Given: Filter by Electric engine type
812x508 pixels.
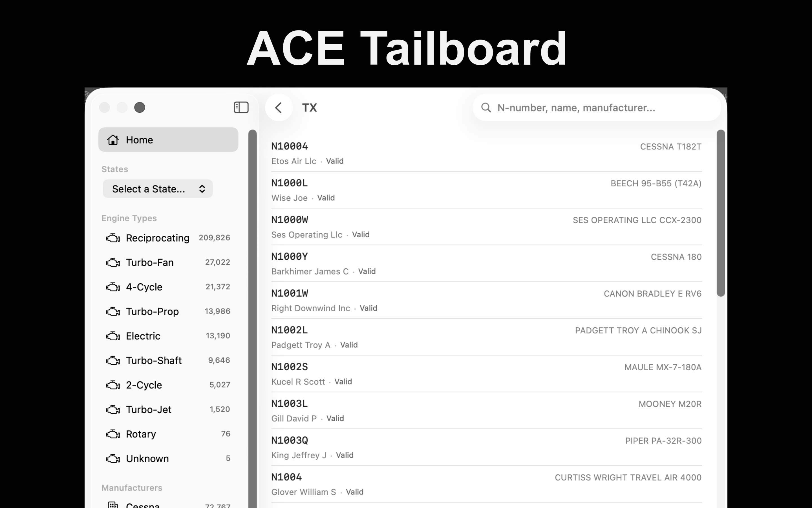Looking at the screenshot, I should 168,336.
